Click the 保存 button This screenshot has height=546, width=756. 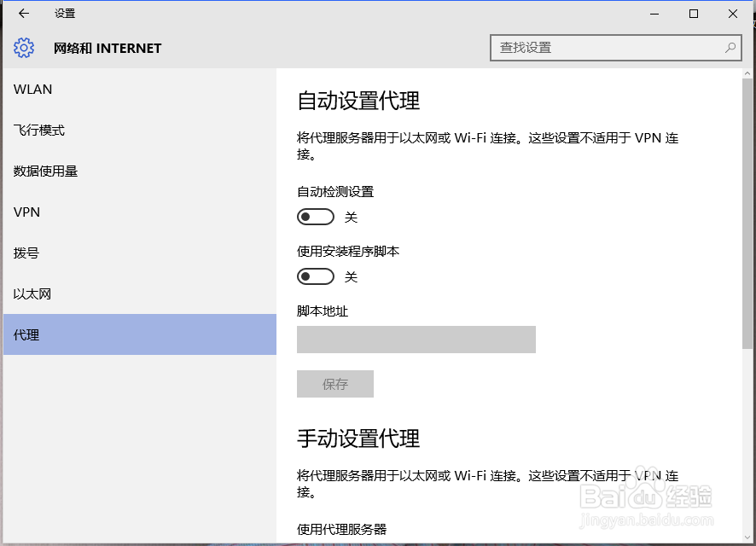pos(335,384)
